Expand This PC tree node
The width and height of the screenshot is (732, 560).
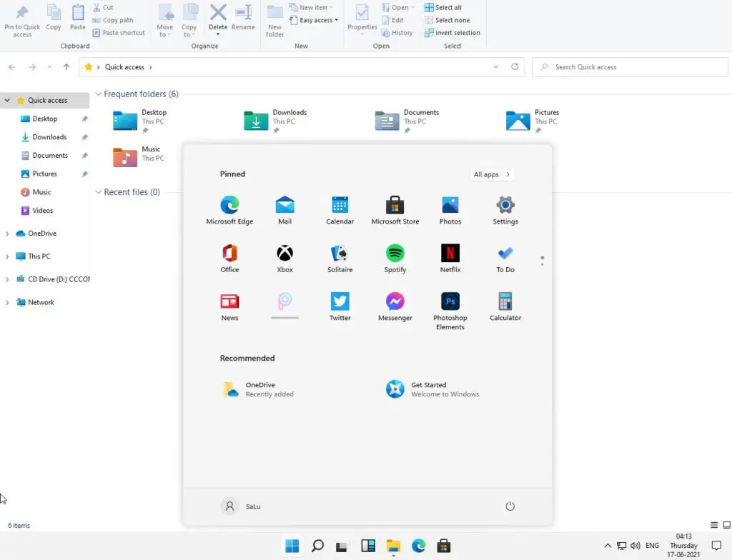pos(7,256)
